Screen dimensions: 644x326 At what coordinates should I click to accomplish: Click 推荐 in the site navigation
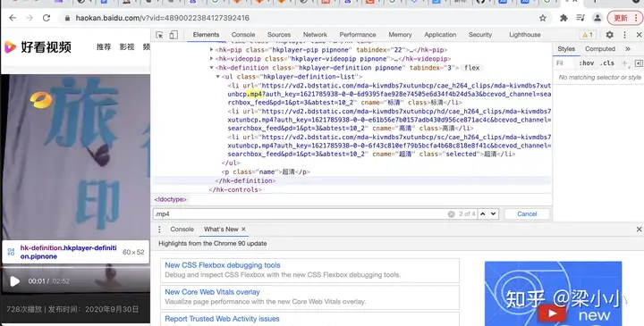[104, 47]
